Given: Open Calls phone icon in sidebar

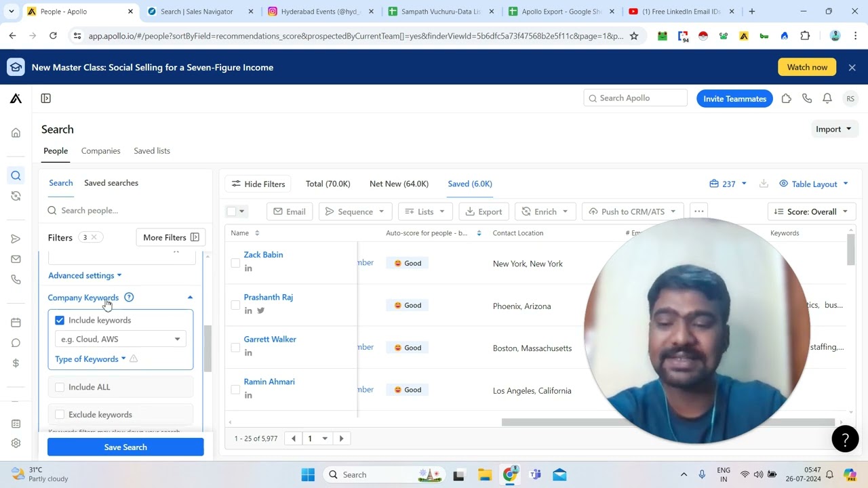Looking at the screenshot, I should click(x=16, y=279).
